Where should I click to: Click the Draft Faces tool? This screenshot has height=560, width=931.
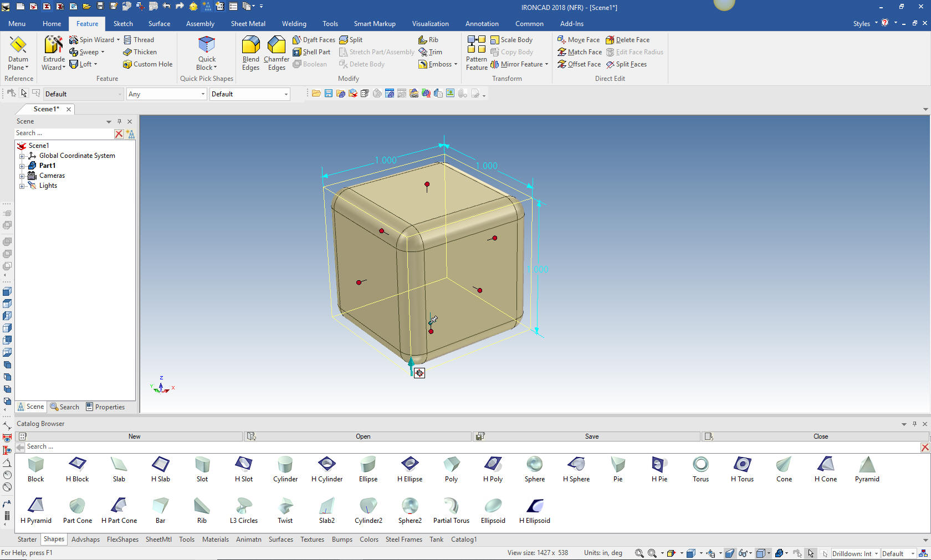tap(314, 40)
